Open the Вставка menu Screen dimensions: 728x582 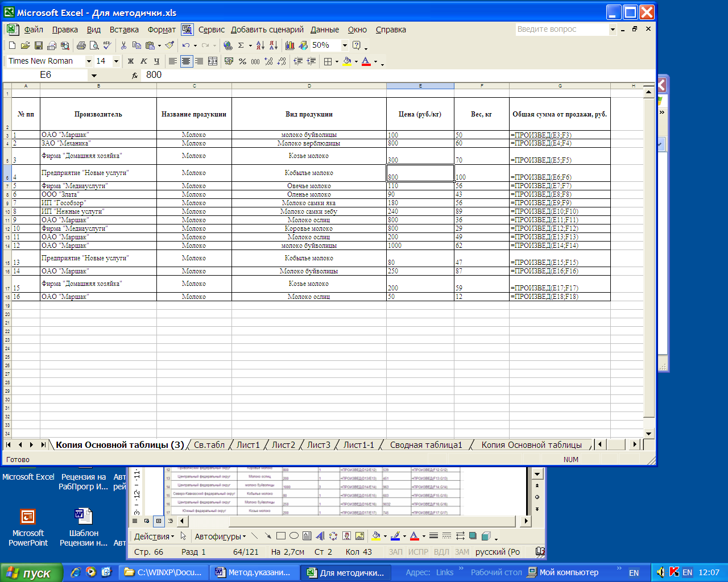point(124,30)
